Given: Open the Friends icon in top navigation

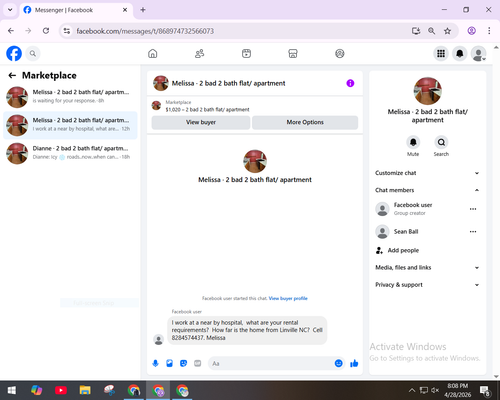Looking at the screenshot, I should point(199,53).
